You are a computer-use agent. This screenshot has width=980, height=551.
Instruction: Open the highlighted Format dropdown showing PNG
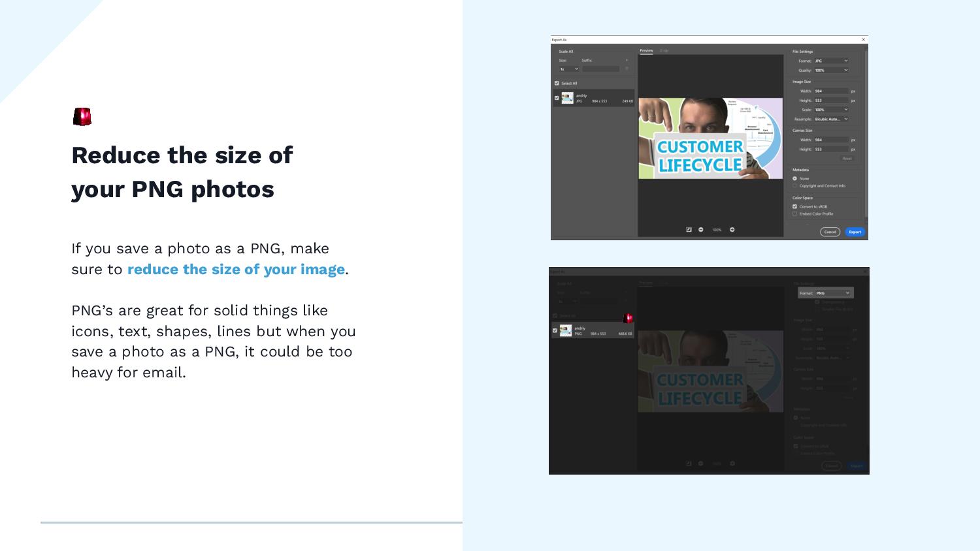point(833,293)
